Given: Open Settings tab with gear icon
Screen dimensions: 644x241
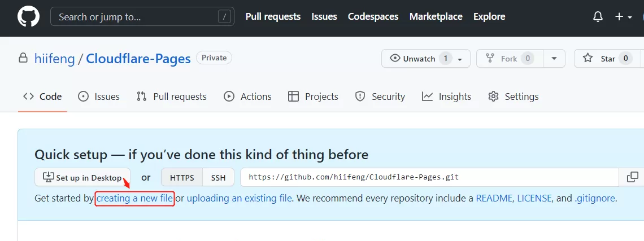Looking at the screenshot, I should pos(513,97).
